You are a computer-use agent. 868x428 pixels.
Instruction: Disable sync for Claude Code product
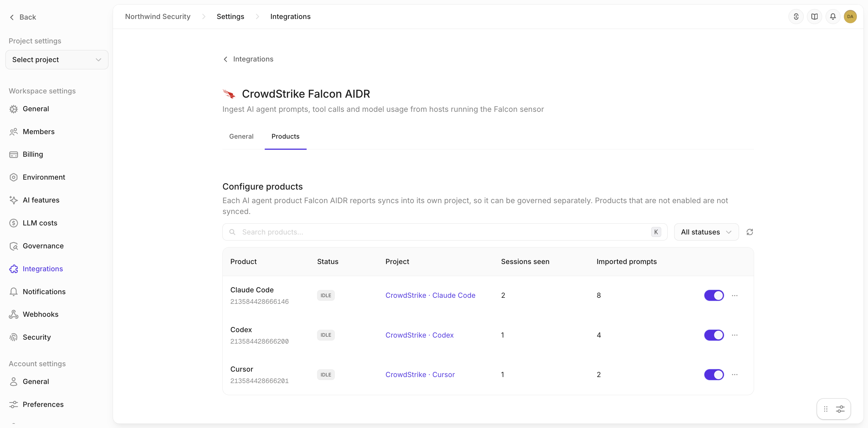pos(714,295)
